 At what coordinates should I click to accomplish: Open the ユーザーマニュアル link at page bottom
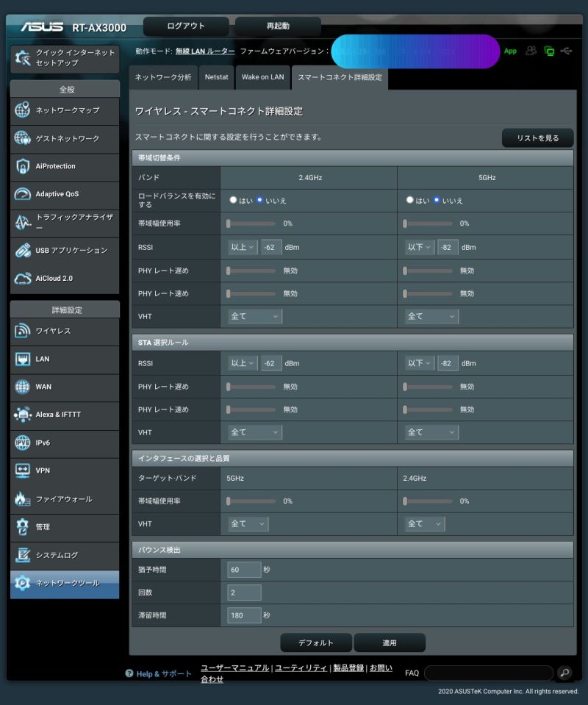pyautogui.click(x=237, y=668)
